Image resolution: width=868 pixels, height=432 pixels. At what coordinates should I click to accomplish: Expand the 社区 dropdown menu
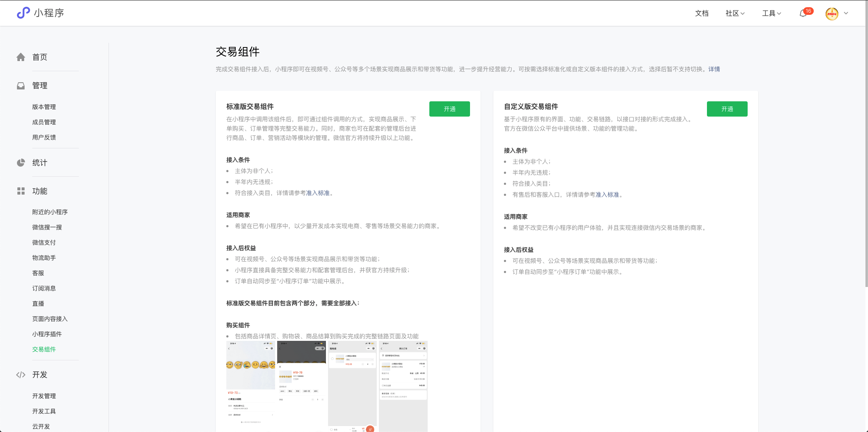tap(735, 14)
